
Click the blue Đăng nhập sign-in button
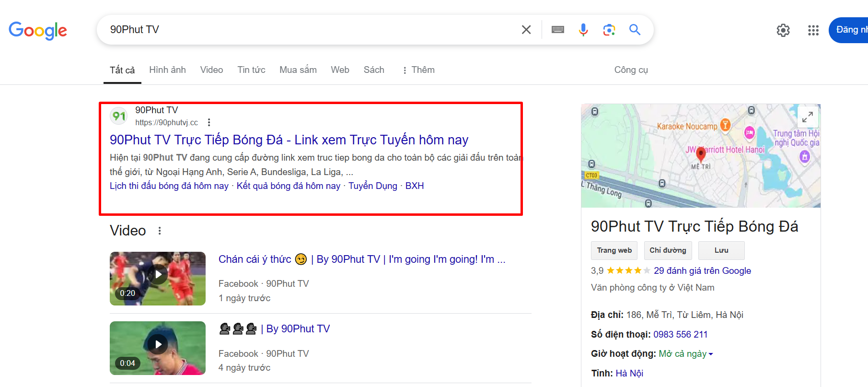[x=849, y=30]
